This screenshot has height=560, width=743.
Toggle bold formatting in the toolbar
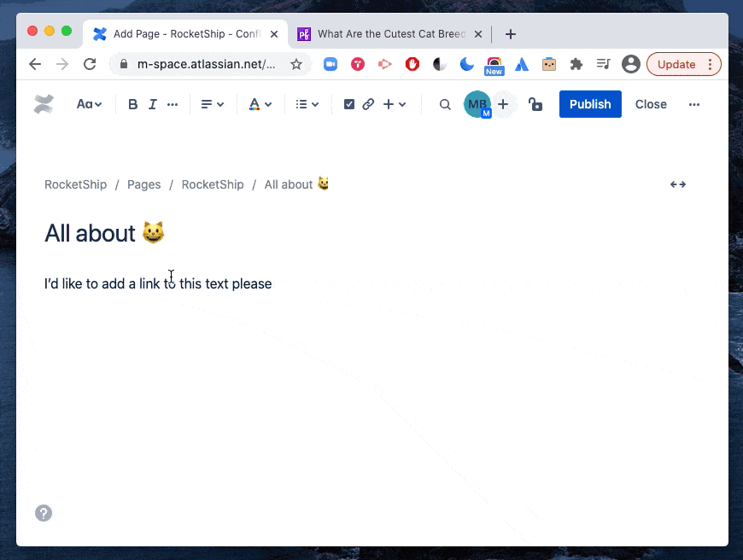tap(132, 103)
